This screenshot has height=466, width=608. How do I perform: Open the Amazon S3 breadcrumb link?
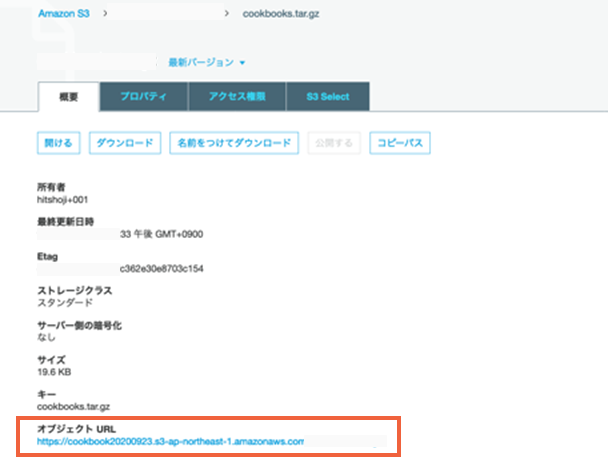coord(64,14)
